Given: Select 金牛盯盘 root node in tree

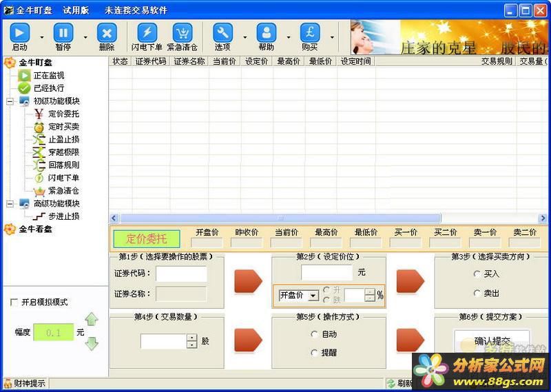Looking at the screenshot, I should (x=35, y=63).
